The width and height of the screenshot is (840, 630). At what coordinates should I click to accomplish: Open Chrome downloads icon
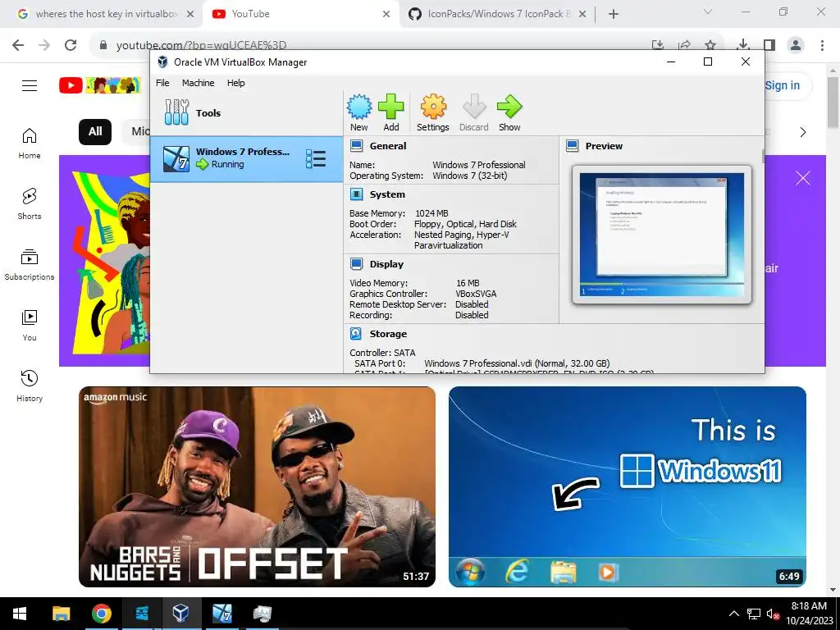click(743, 45)
